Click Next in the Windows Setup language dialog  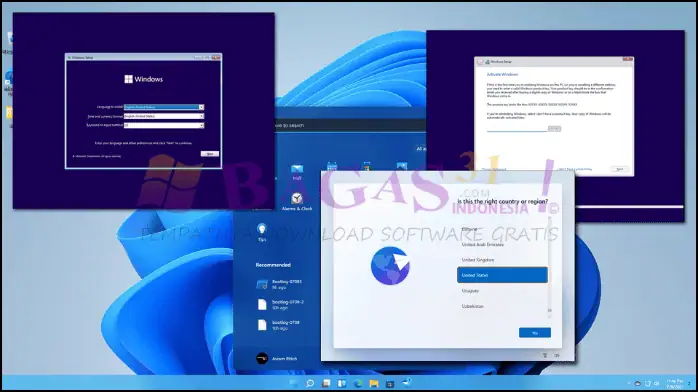pyautogui.click(x=210, y=154)
